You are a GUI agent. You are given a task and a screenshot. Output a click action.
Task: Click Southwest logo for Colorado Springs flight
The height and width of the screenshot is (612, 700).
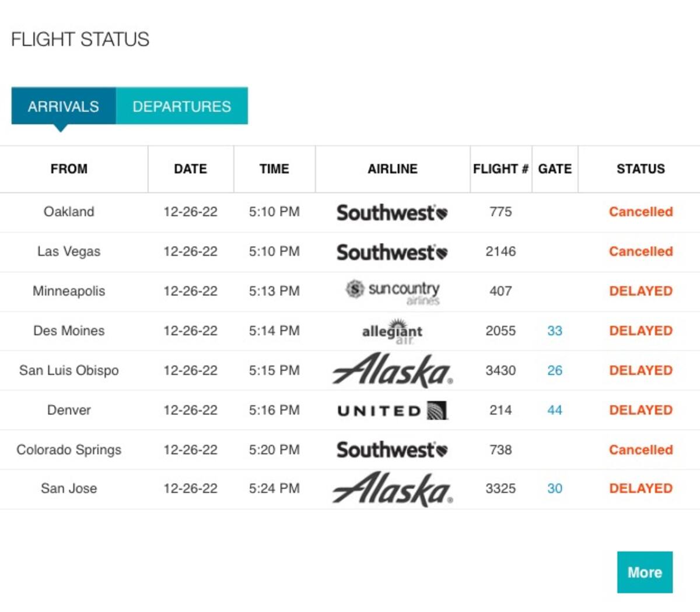coord(392,450)
